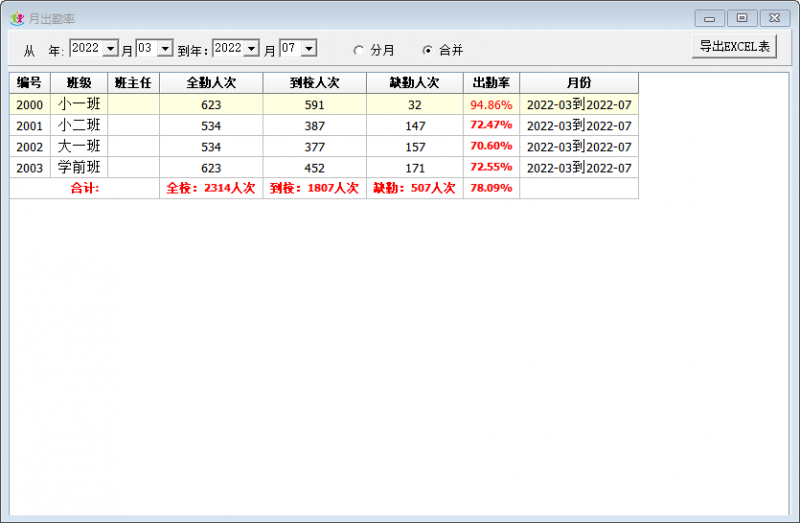Click the app icon in title bar
This screenshot has width=800, height=523.
coord(17,19)
